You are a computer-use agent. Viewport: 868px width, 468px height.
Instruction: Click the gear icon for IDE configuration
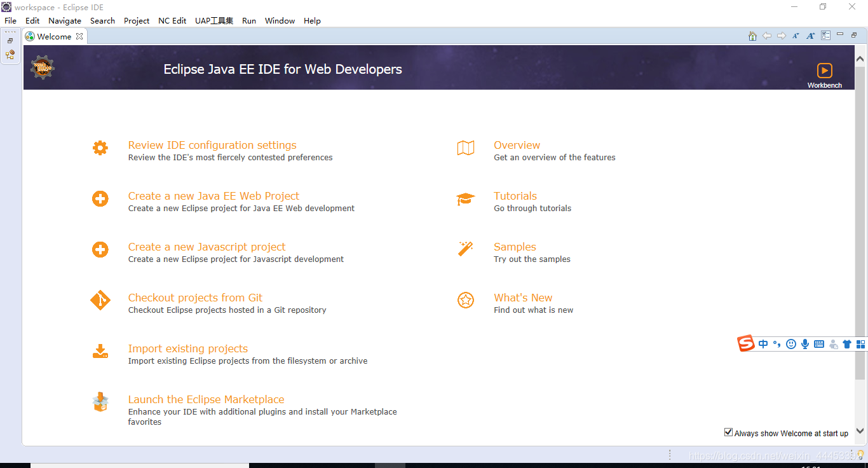click(x=100, y=148)
